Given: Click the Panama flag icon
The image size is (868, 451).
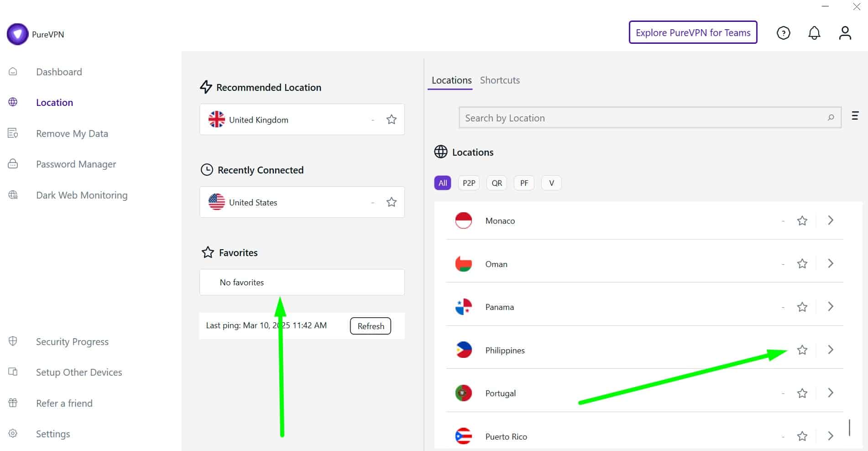Looking at the screenshot, I should coord(463,307).
